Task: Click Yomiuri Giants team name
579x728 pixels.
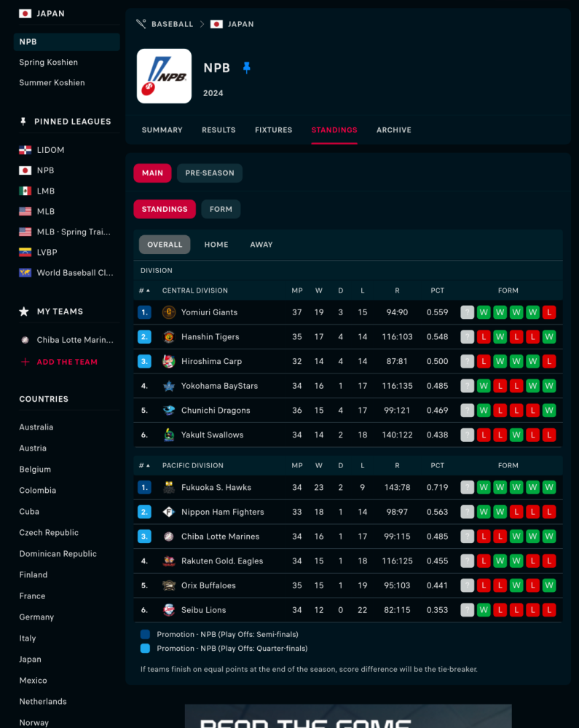Action: (x=210, y=312)
